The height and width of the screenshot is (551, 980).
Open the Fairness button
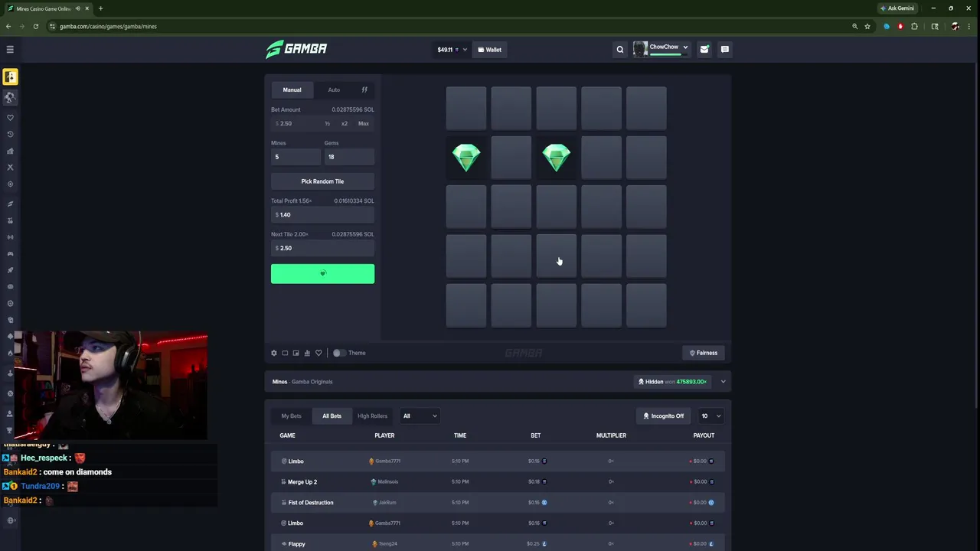pyautogui.click(x=703, y=353)
